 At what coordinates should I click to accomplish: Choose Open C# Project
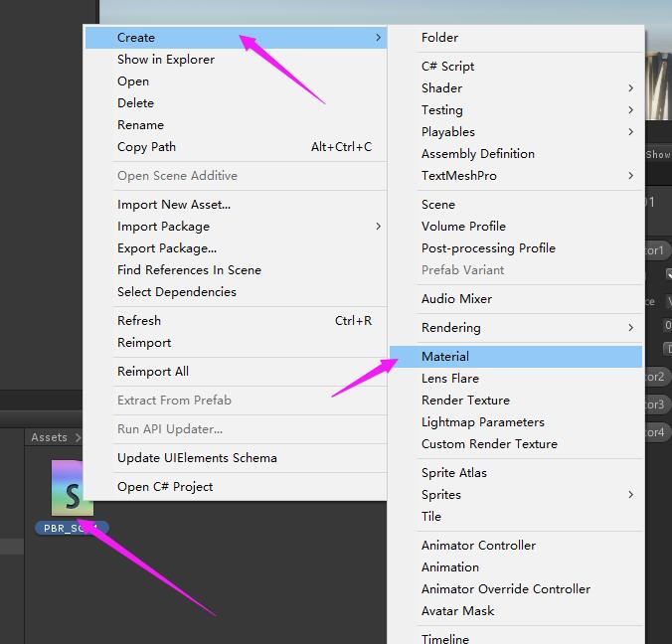(x=165, y=487)
